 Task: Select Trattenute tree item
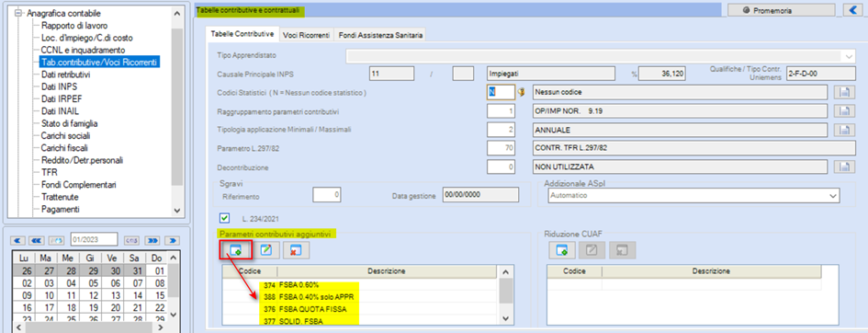(59, 197)
